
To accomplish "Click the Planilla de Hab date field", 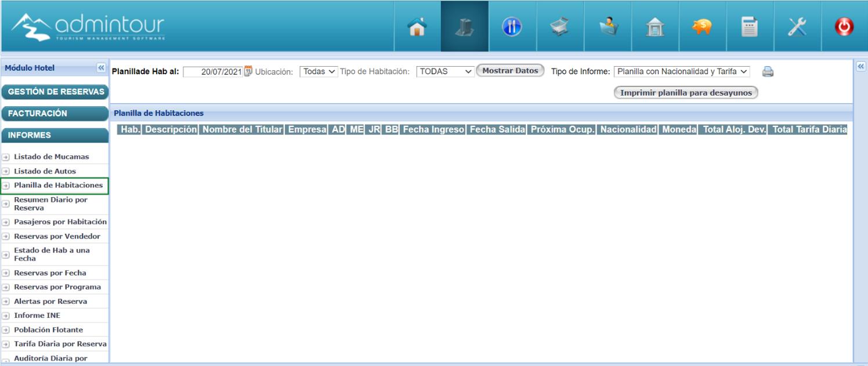I will coord(213,72).
